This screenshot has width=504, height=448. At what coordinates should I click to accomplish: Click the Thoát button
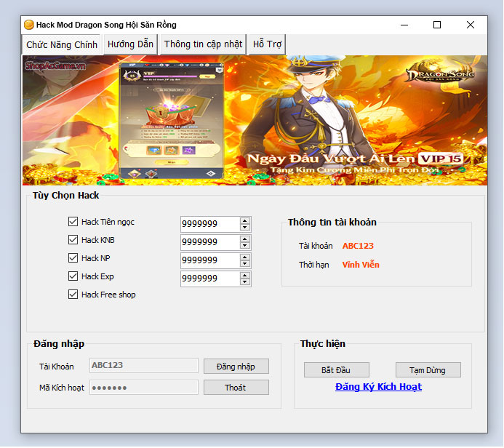(x=236, y=388)
